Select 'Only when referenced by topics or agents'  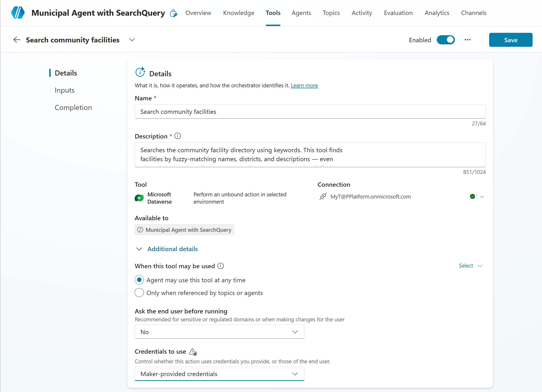click(139, 293)
